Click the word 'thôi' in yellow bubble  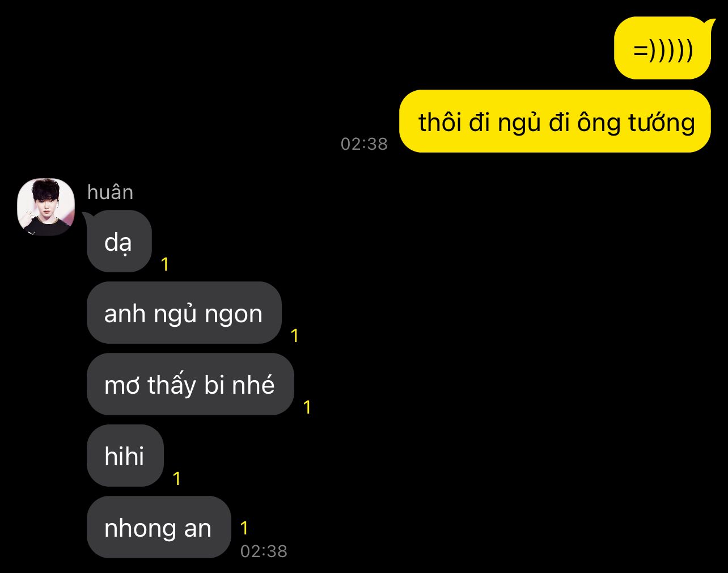(x=440, y=123)
